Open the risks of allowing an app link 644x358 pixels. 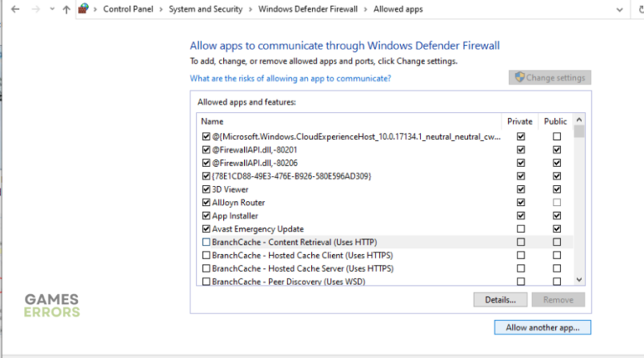click(290, 78)
